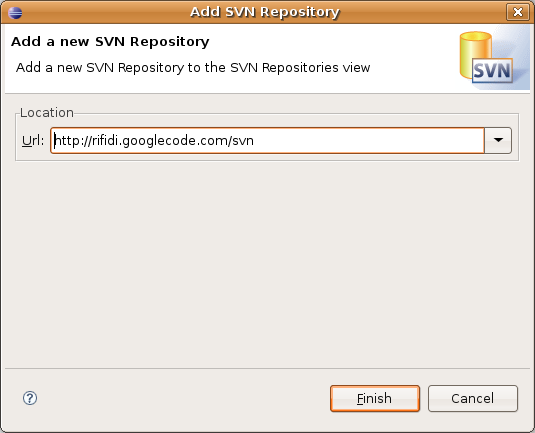535x433 pixels.
Task: Open help via the question mark icon
Action: tap(30, 398)
